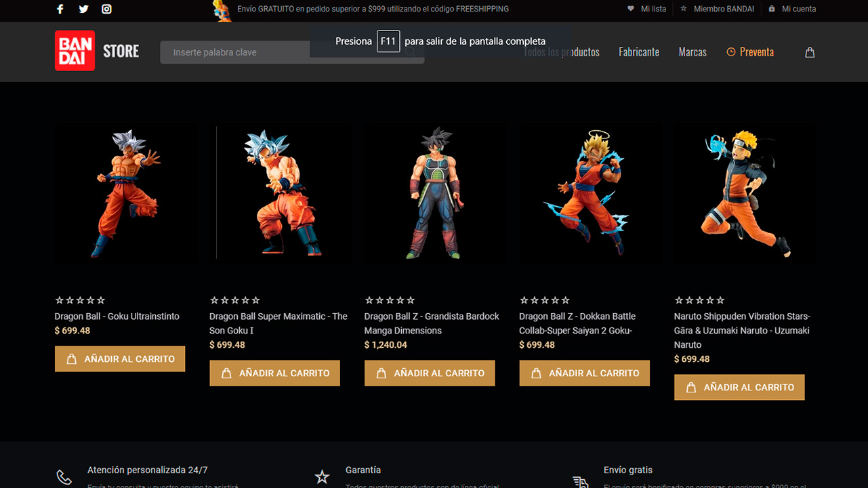Screen dimensions: 868x488
Task: Click Atención personalizada 24/7 heading
Action: pos(148,470)
